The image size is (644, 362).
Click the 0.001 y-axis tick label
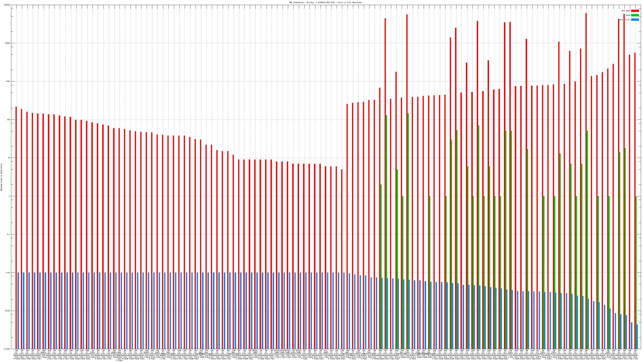[x=8, y=311]
